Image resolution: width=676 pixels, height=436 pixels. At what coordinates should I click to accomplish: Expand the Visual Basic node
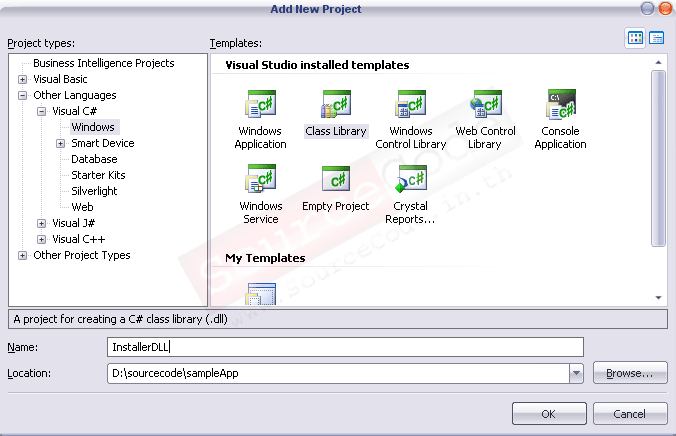pos(22,79)
